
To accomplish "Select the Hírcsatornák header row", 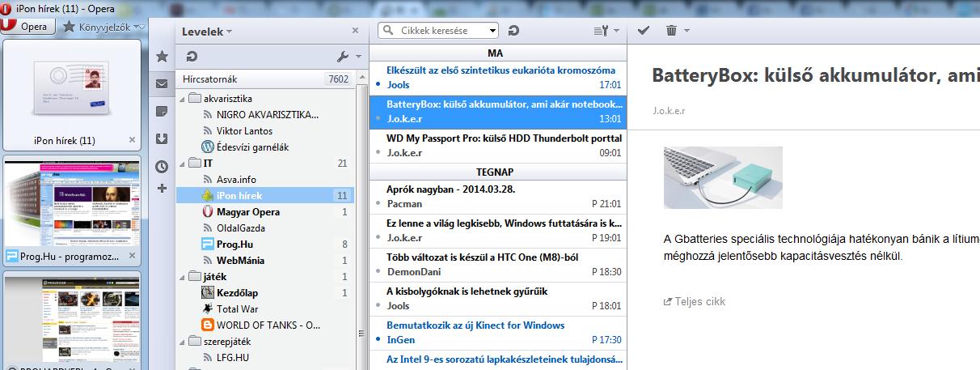I will [x=265, y=79].
